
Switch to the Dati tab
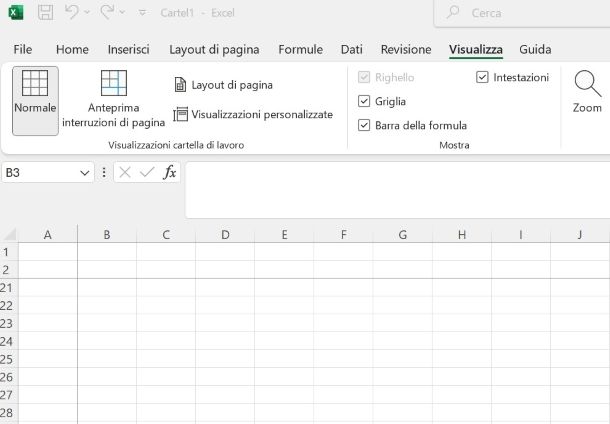[x=352, y=49]
